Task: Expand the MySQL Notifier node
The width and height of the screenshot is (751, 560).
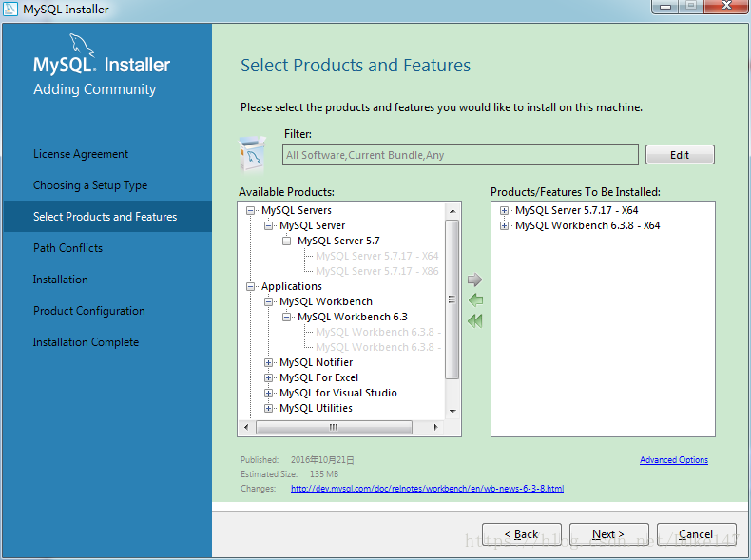Action: click(x=268, y=362)
